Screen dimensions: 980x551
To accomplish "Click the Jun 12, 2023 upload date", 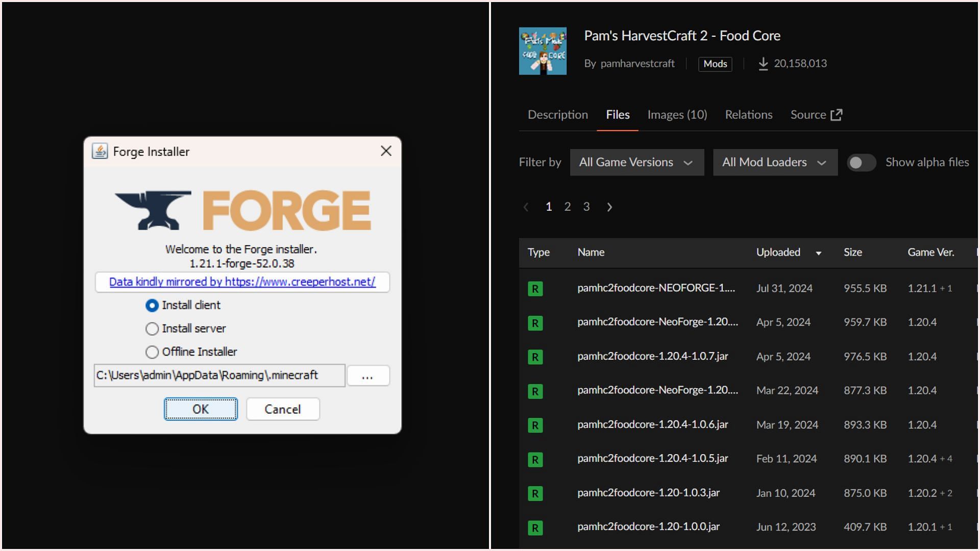I will point(786,528).
